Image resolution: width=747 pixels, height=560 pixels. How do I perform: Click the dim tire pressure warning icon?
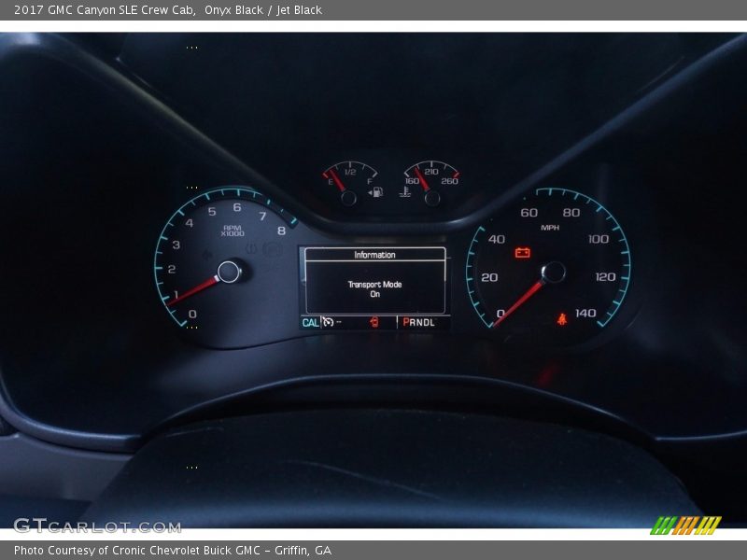tap(251, 248)
